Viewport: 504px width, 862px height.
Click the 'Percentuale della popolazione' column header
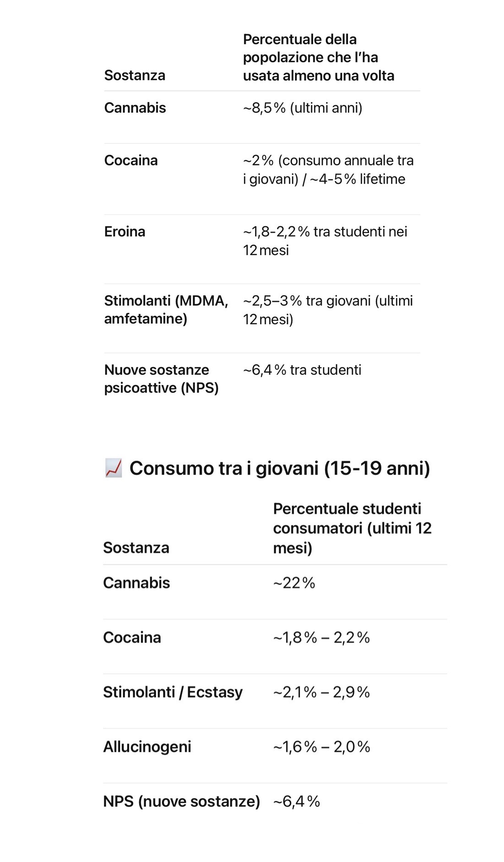318,57
